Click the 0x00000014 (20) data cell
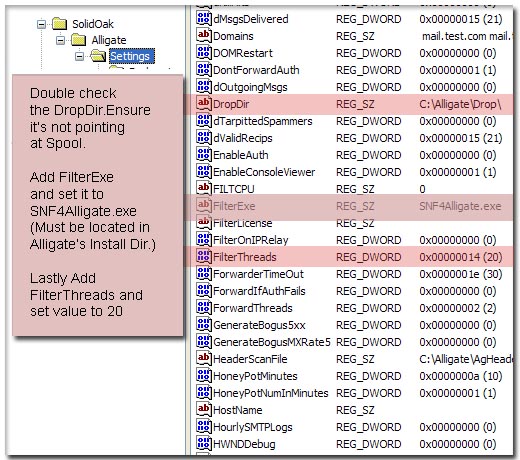Image resolution: width=520 pixels, height=460 pixels. coord(461,257)
